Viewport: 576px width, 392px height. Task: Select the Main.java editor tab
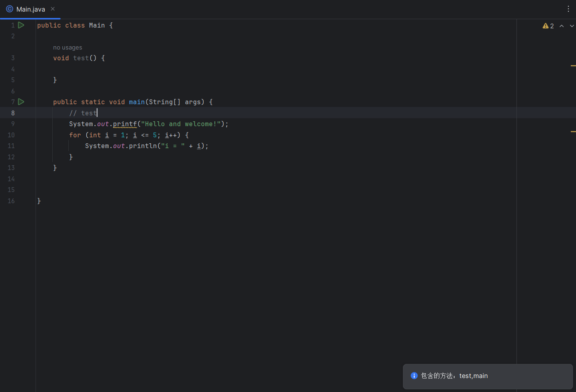[30, 9]
